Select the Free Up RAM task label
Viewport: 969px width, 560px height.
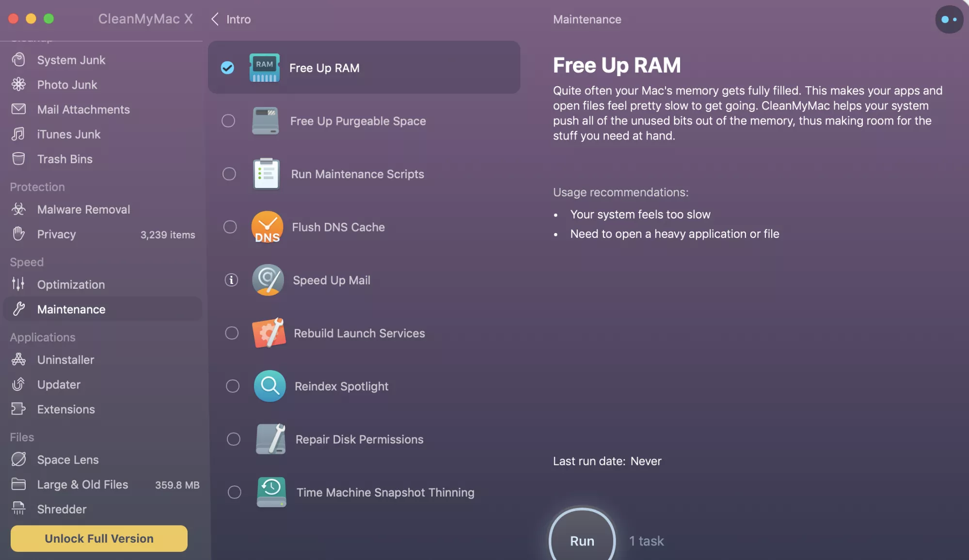pos(324,68)
